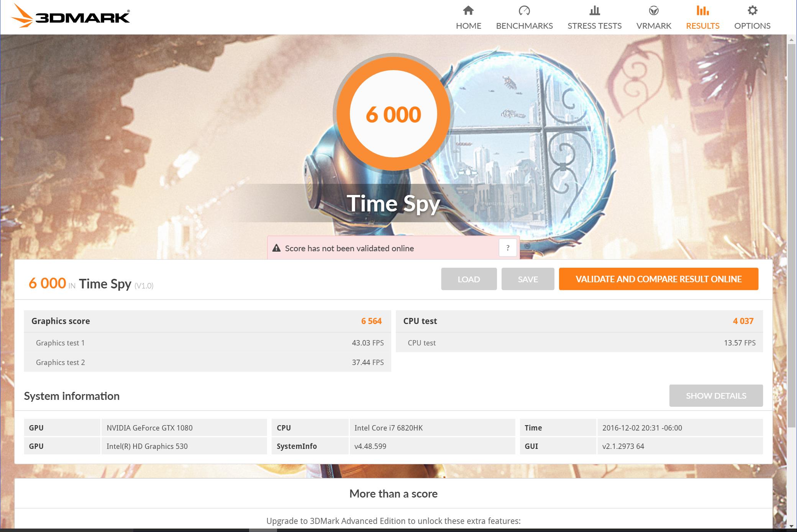Click the Home house icon
Screen dimensions: 797x532
point(468,11)
